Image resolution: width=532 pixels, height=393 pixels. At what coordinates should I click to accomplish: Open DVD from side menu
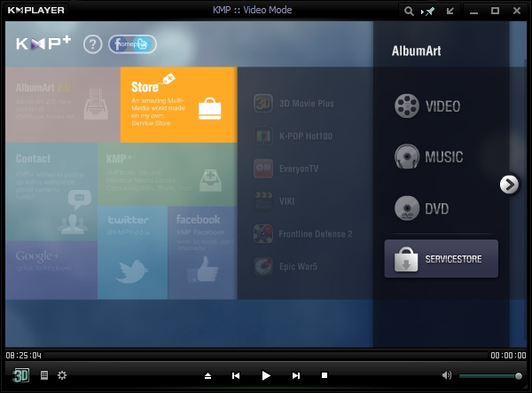point(422,208)
